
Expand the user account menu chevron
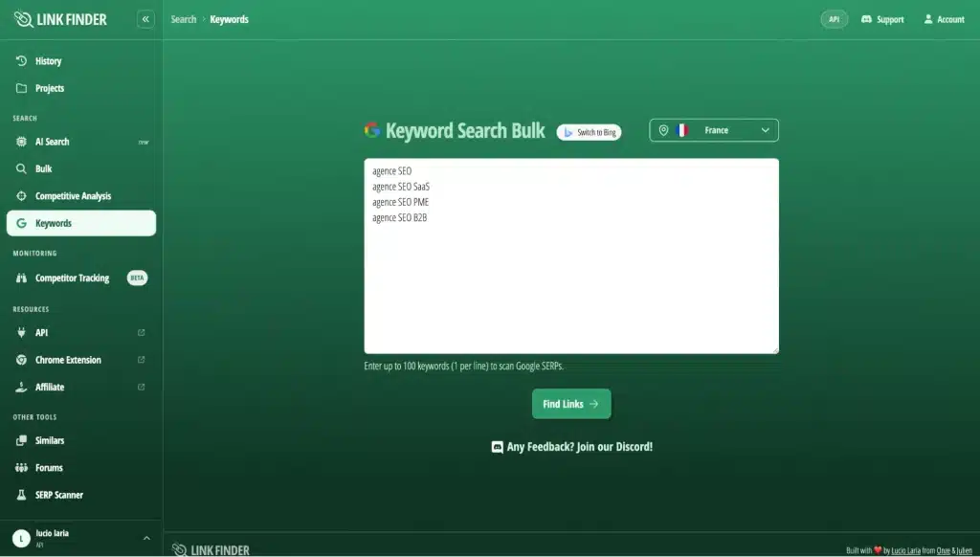point(146,538)
